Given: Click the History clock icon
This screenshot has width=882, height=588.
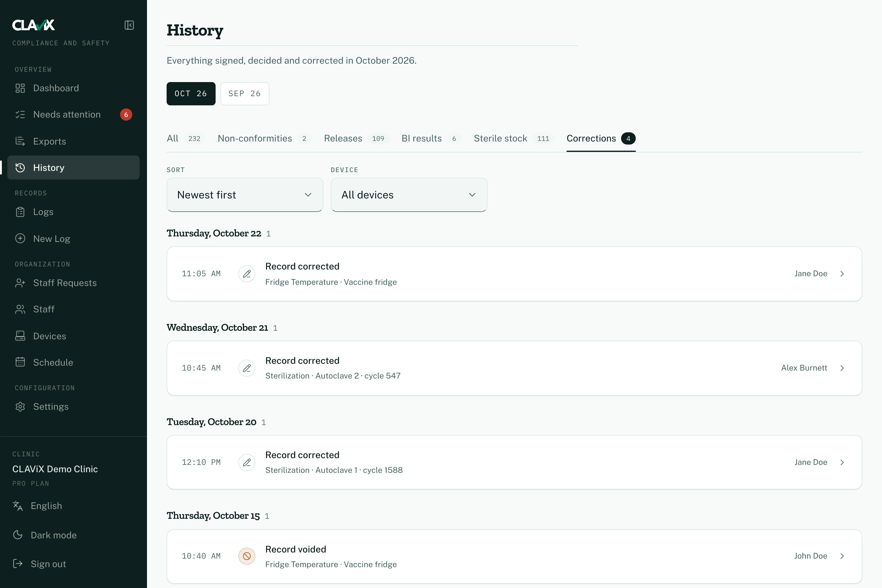Looking at the screenshot, I should (20, 168).
